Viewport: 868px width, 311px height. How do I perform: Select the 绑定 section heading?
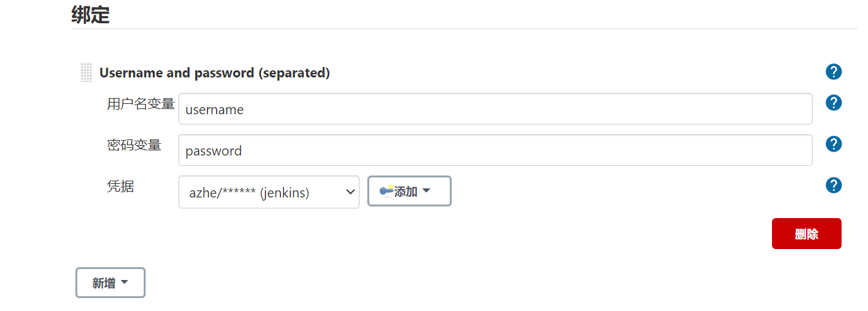click(90, 14)
